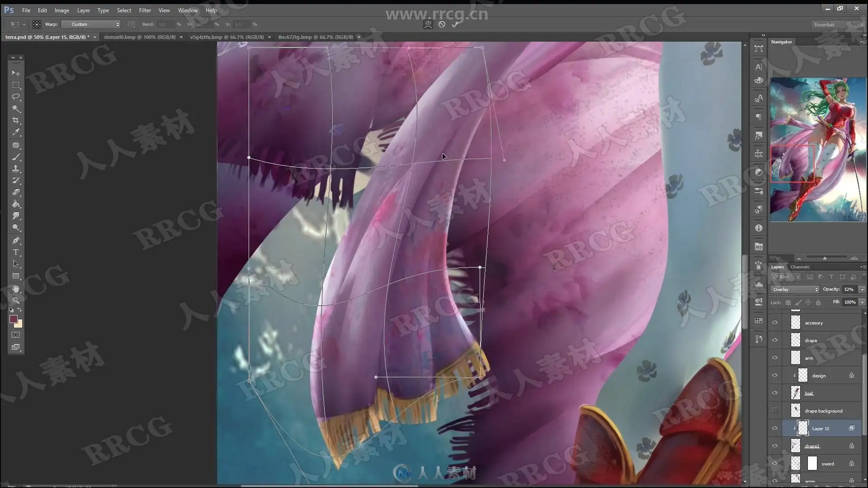This screenshot has width=868, height=488.
Task: Select the Hand tool
Action: 16,289
